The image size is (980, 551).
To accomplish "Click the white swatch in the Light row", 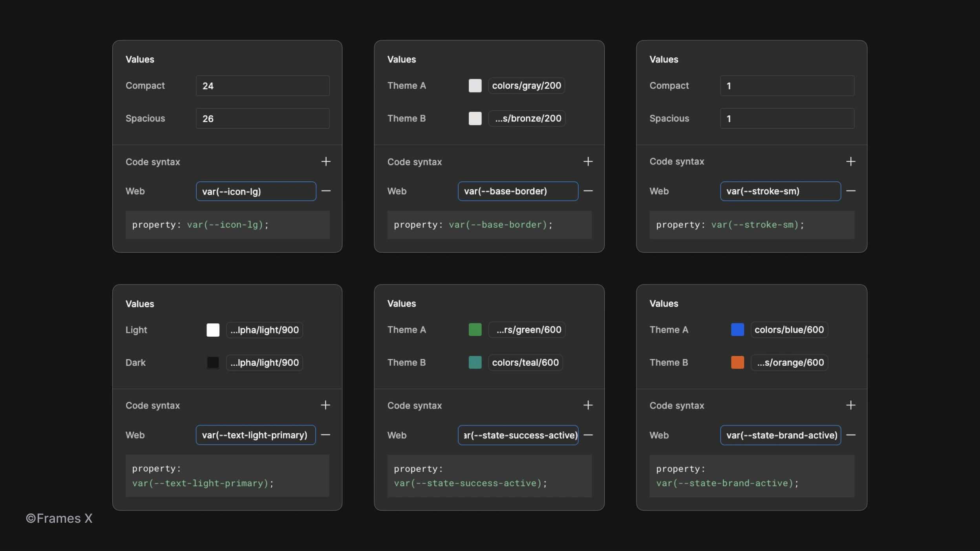I will point(213,330).
